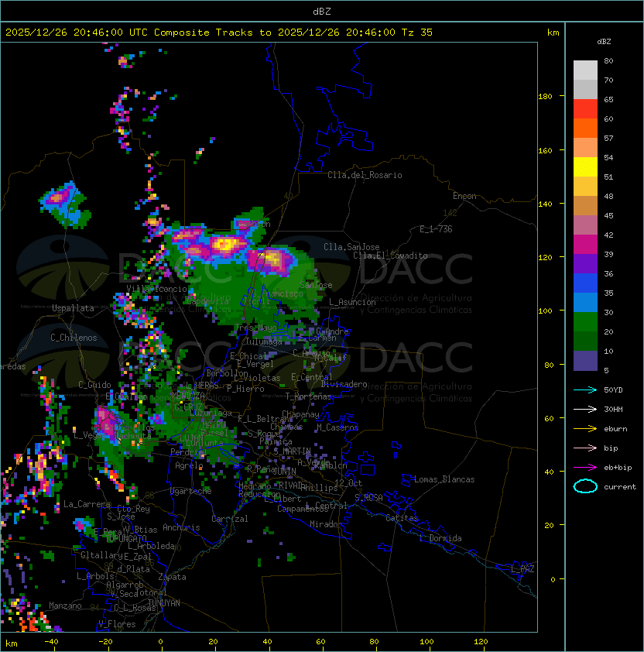Click the yellow eburn arrow legend icon
This screenshot has width=644, height=652.
click(585, 428)
